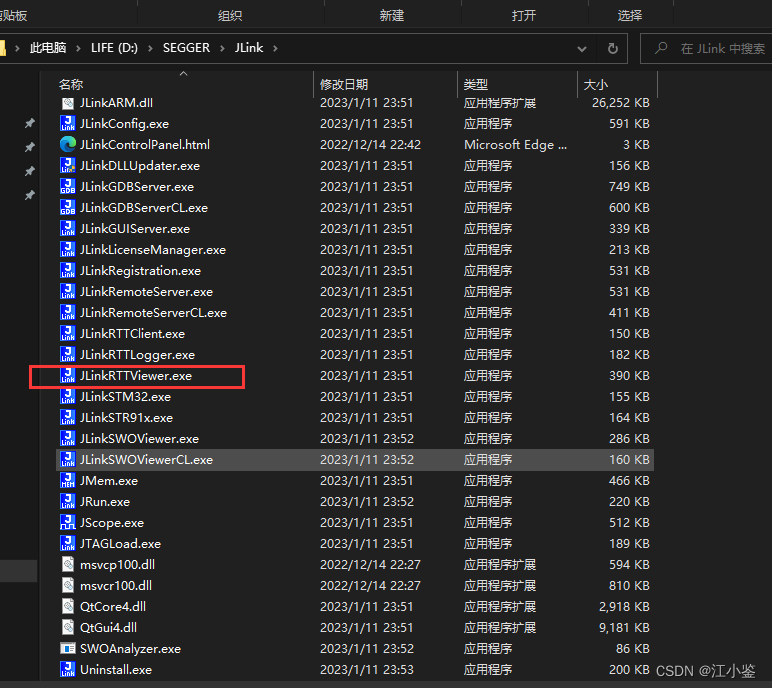Select the JLinkControlPanel.html file name

point(145,144)
